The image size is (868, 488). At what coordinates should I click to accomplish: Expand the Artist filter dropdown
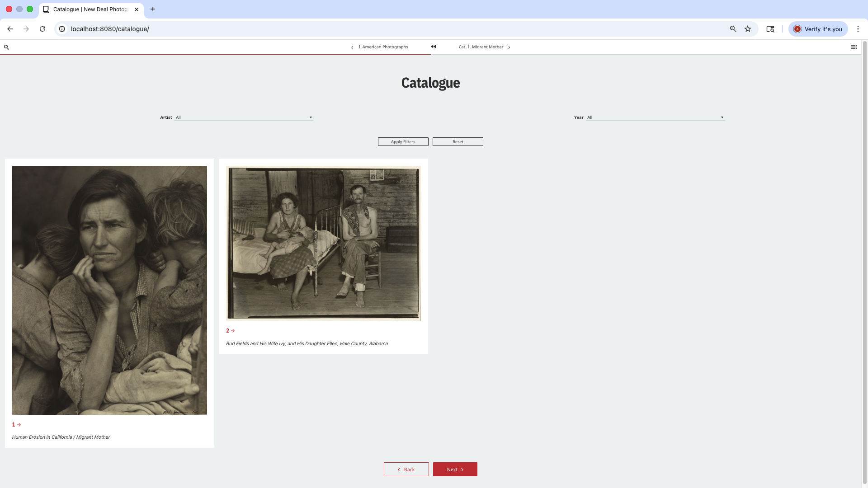[x=244, y=117]
